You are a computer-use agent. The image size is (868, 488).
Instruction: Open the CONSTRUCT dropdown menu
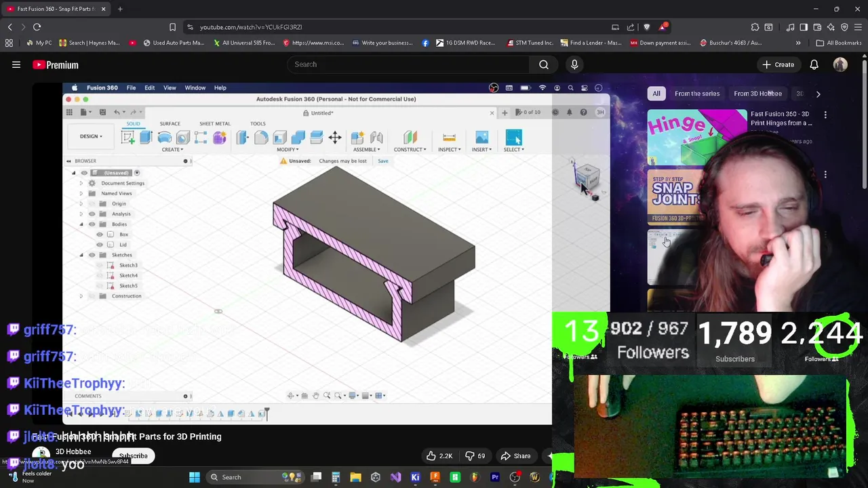[410, 150]
